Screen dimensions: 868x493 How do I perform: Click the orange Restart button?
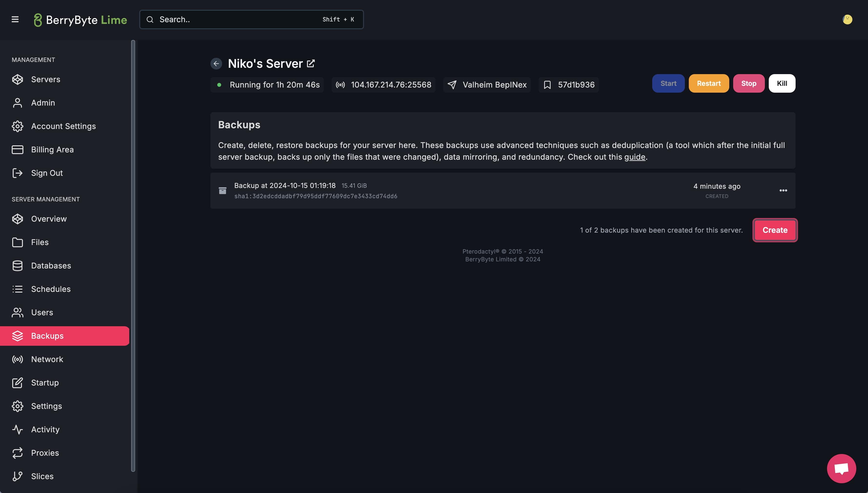point(709,83)
